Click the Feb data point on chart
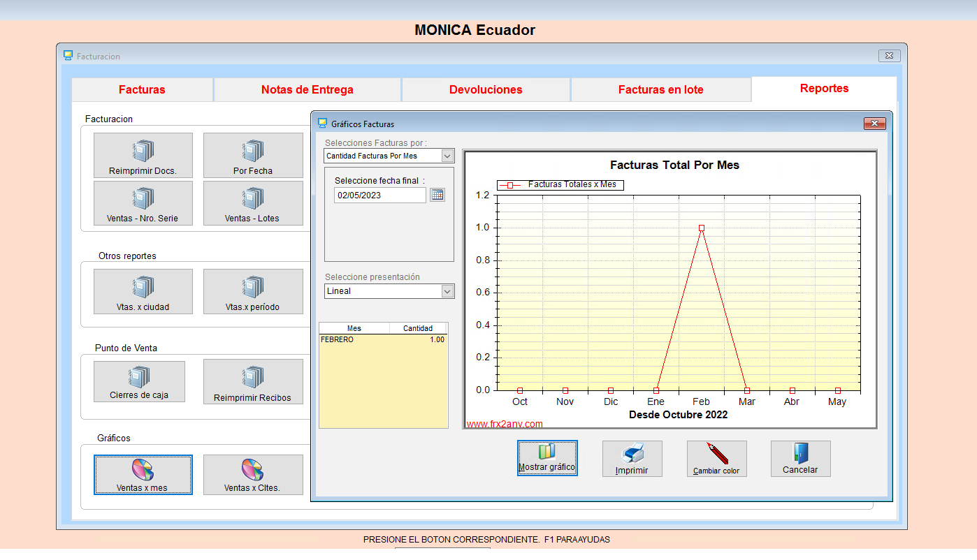Viewport: 977px width, 560px height. [701, 228]
